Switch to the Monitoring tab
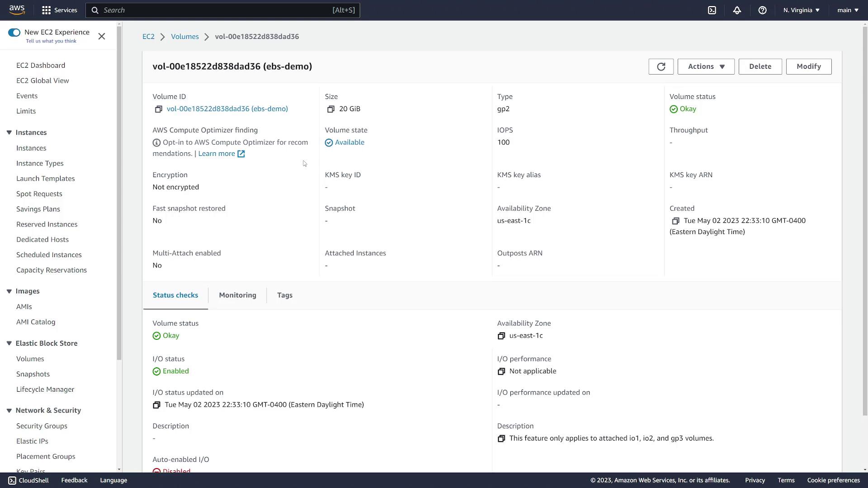Image resolution: width=868 pixels, height=488 pixels. pos(237,295)
